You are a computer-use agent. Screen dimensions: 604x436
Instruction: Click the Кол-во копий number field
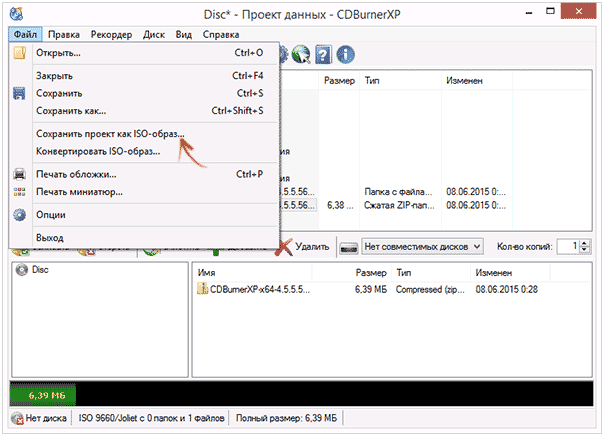[x=568, y=247]
